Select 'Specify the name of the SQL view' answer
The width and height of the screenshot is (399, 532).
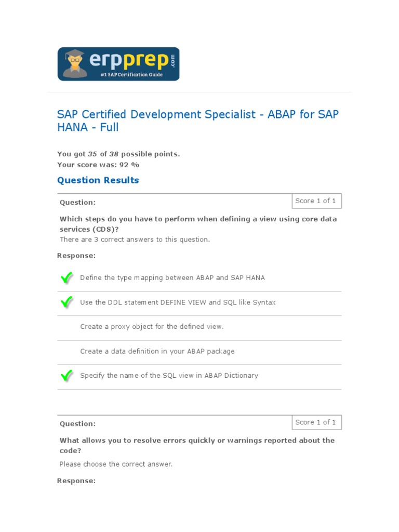click(x=169, y=376)
